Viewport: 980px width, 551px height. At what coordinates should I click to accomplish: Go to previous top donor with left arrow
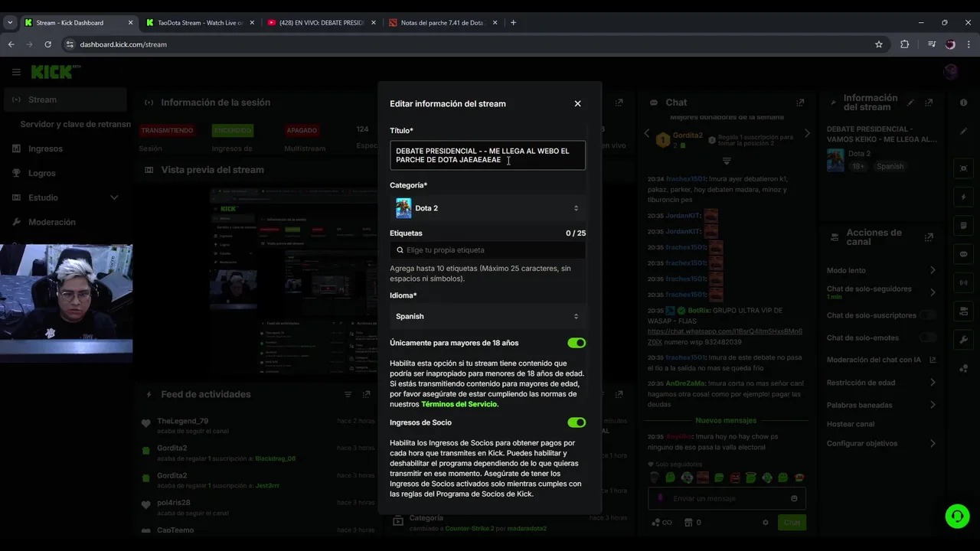646,133
